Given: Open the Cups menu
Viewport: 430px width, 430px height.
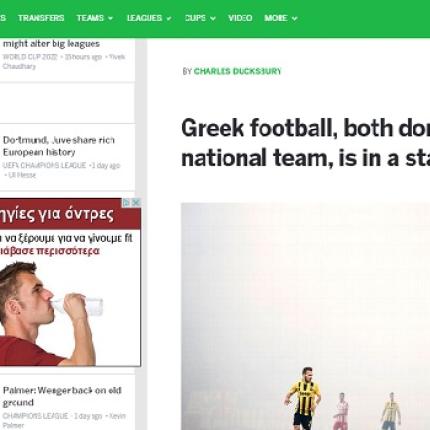Looking at the screenshot, I should click(x=200, y=18).
